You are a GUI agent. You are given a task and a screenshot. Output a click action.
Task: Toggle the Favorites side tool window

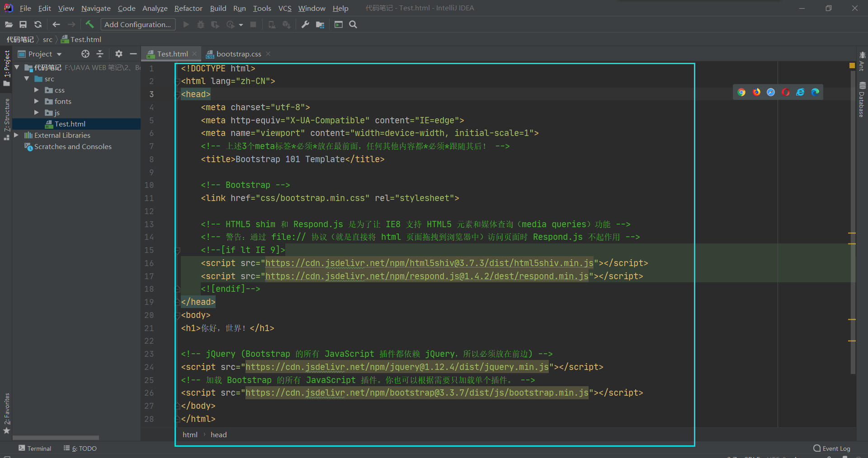click(x=7, y=413)
